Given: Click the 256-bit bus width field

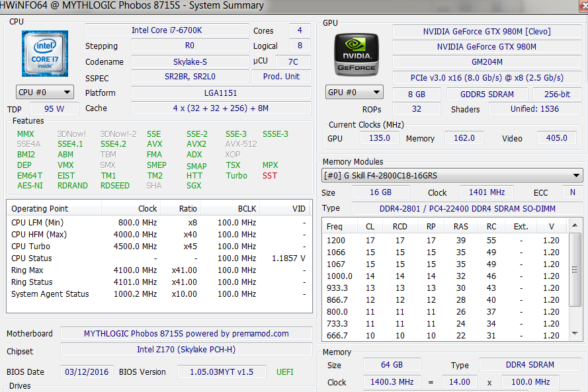Looking at the screenshot, I should [557, 95].
